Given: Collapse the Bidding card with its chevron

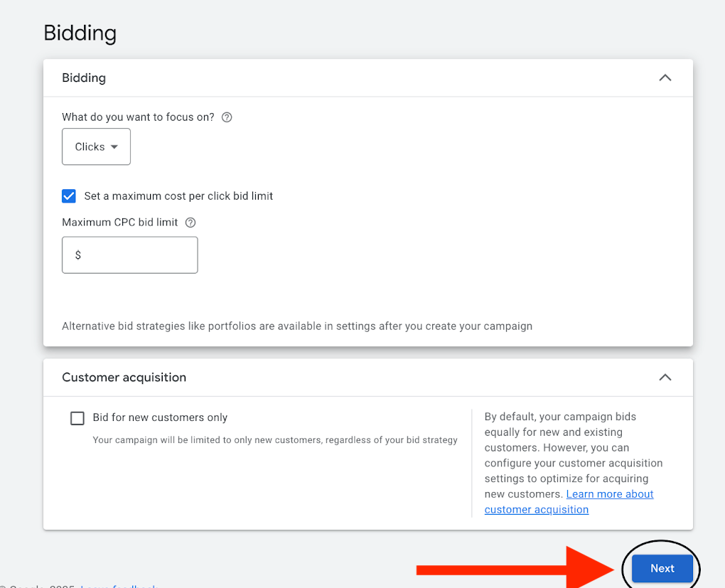Looking at the screenshot, I should [x=665, y=77].
